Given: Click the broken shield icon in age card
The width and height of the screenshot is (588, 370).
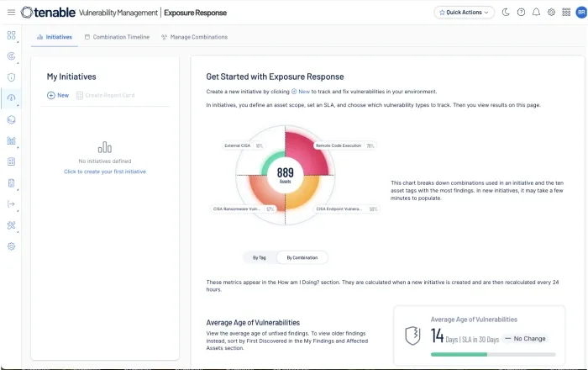Looking at the screenshot, I should 412,335.
